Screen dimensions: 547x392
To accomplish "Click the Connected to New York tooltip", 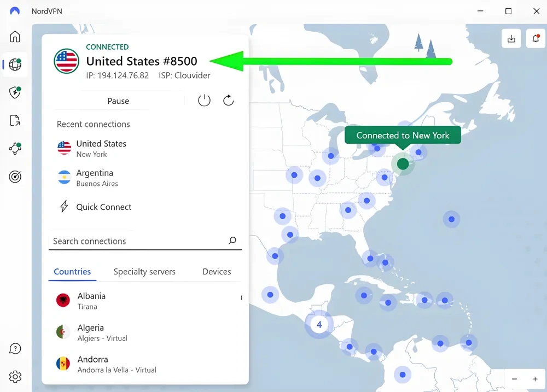I will [403, 136].
